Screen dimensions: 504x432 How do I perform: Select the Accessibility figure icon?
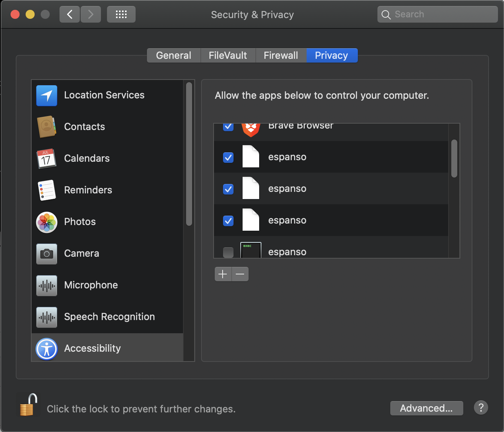tap(47, 349)
